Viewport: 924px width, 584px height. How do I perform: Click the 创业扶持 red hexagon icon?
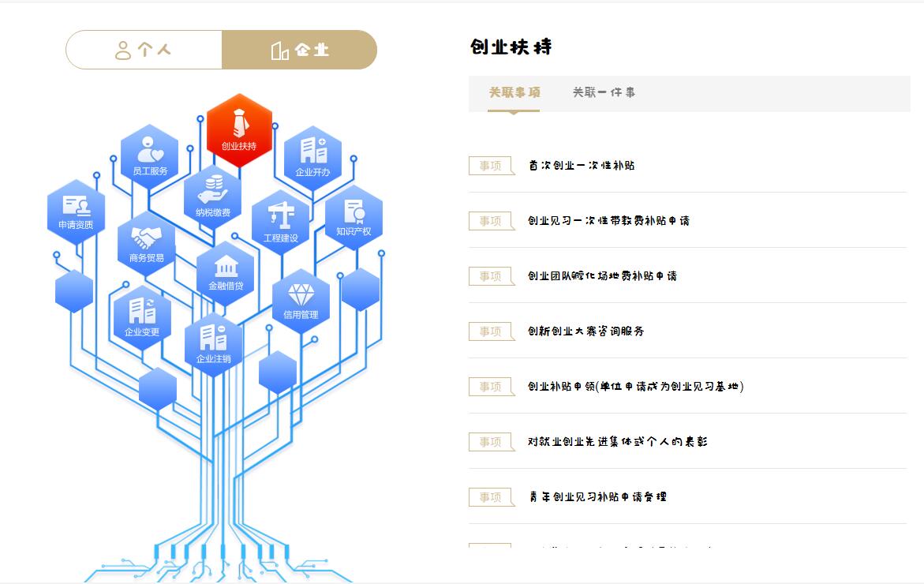[239, 131]
